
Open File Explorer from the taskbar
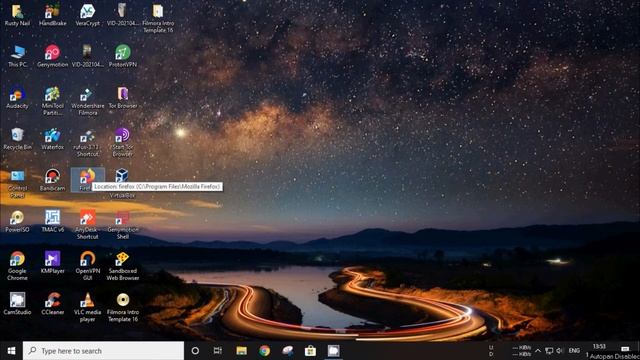tap(242, 351)
